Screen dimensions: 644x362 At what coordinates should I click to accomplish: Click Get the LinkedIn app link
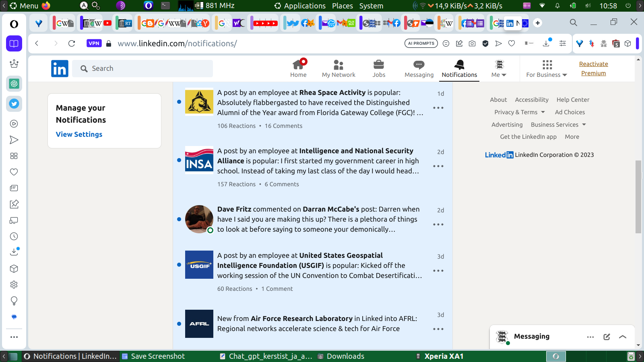(x=528, y=137)
